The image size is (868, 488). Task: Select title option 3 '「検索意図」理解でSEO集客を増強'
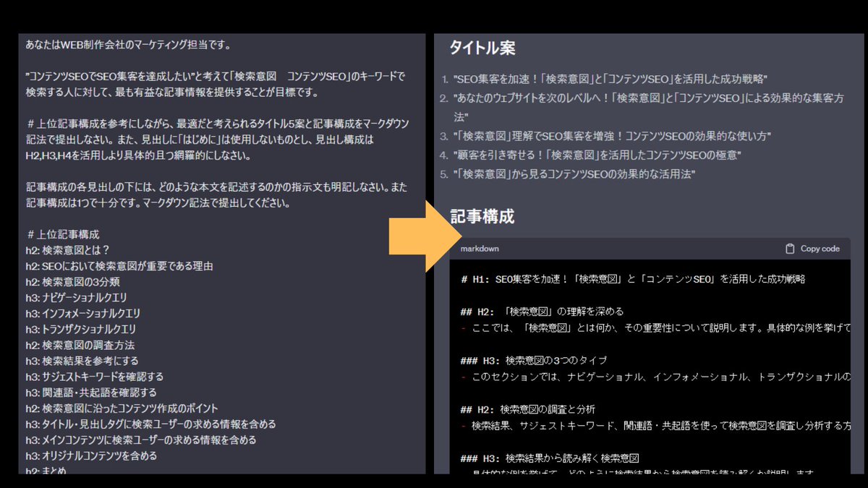612,136
